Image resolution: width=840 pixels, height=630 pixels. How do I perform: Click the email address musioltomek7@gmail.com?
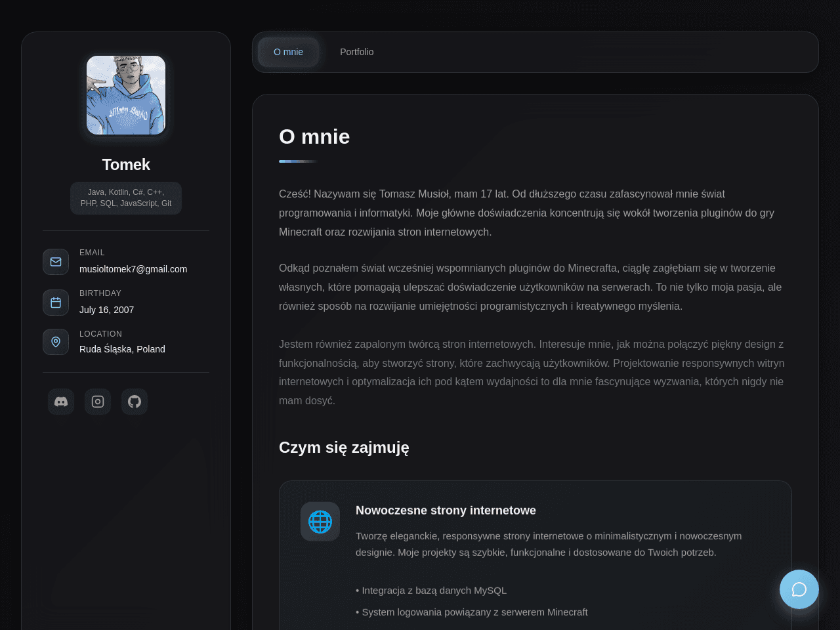(133, 269)
